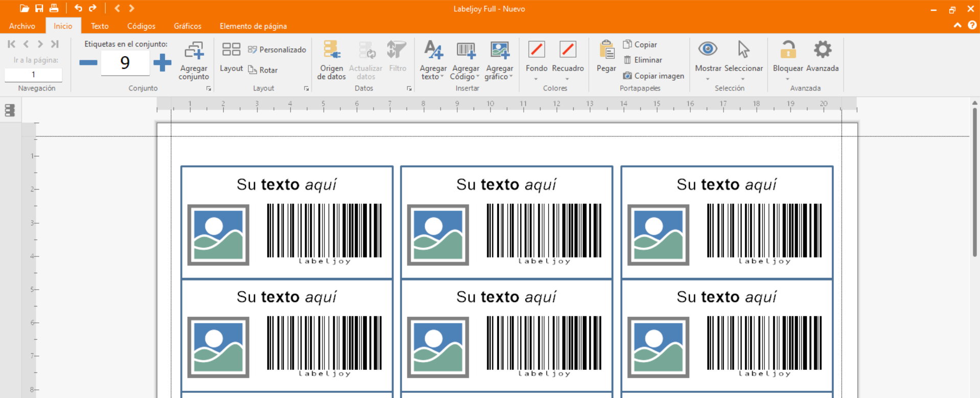Screen dimensions: 980x398
Task: Undo the last action
Action: [78, 8]
